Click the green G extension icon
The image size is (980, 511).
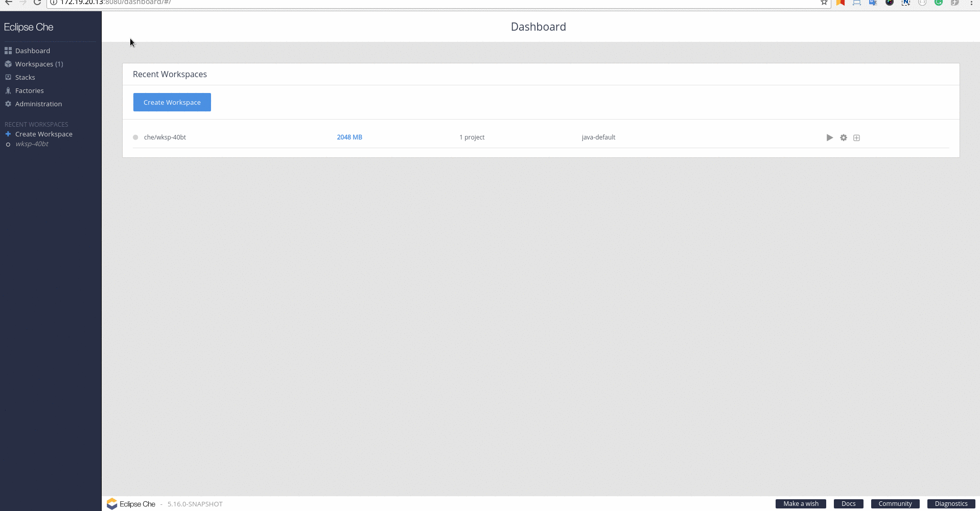pyautogui.click(x=939, y=3)
